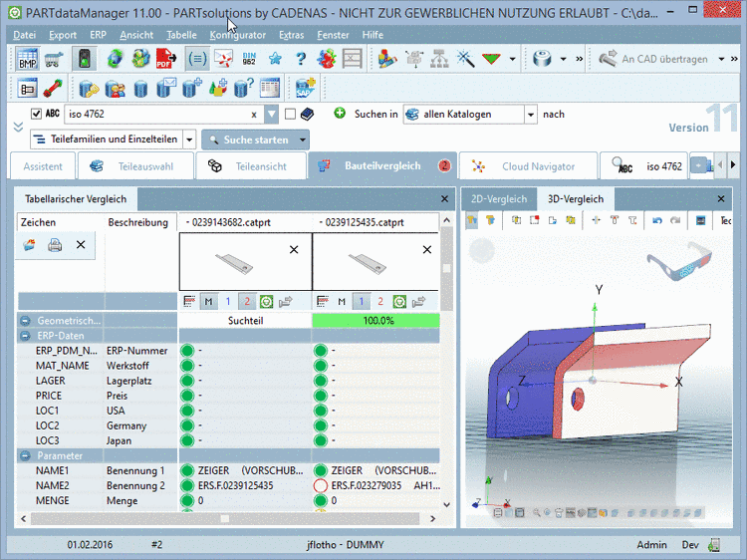The height and width of the screenshot is (560, 747).
Task: Click the 3D glasses stereo view icon
Action: (x=679, y=260)
